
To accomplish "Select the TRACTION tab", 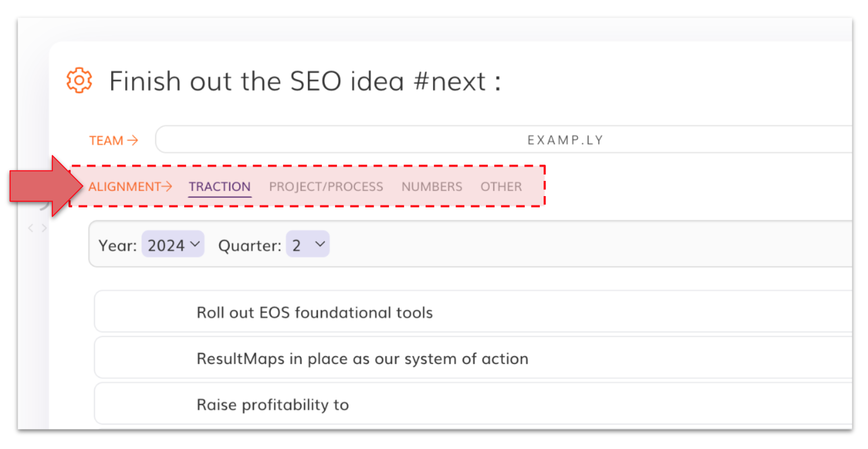I will pyautogui.click(x=219, y=187).
